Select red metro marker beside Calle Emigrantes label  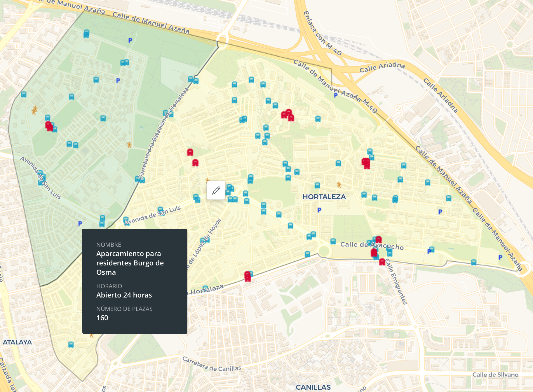tap(382, 262)
